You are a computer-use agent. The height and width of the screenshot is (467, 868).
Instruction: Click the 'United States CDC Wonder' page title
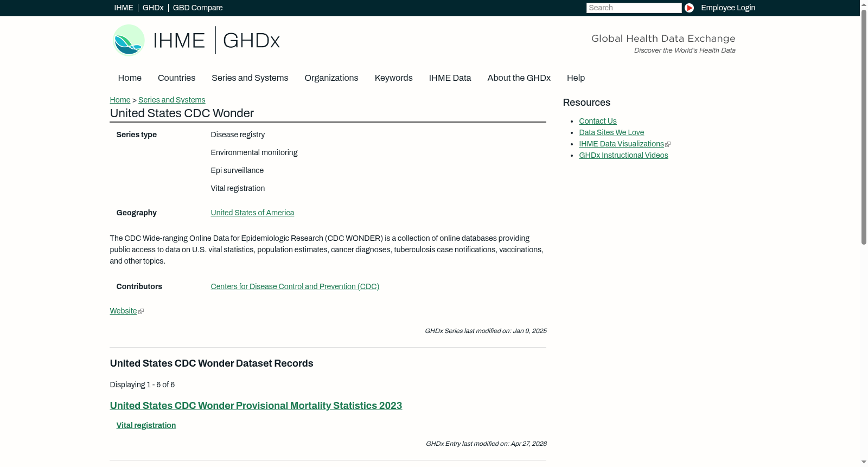tap(182, 113)
